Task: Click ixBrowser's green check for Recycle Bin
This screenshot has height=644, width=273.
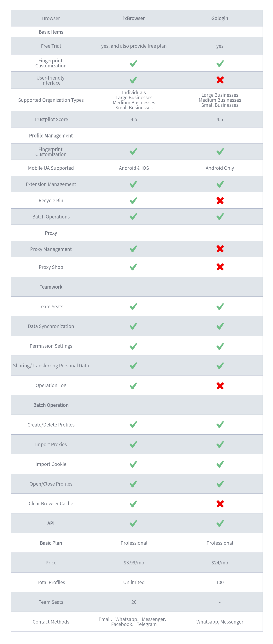Action: 133,201
